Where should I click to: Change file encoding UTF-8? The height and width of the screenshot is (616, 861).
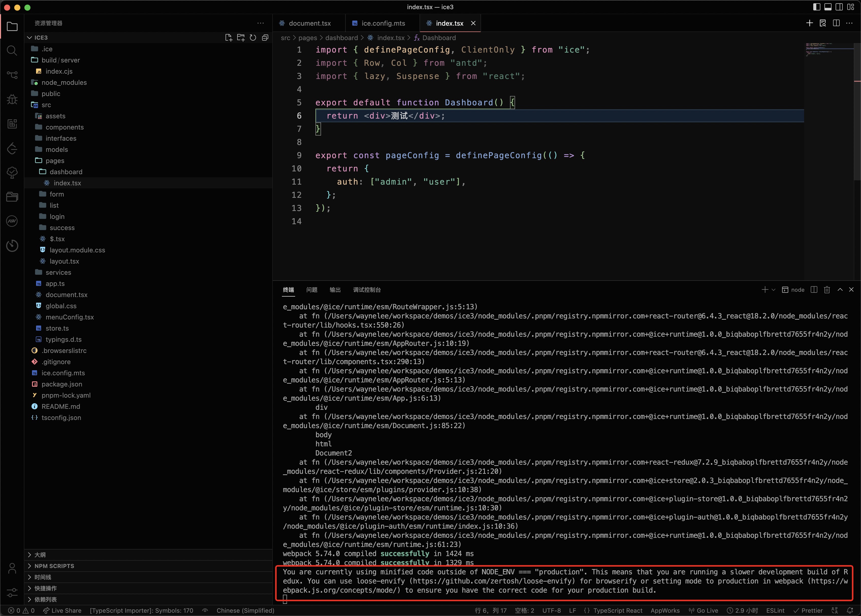[x=551, y=610]
